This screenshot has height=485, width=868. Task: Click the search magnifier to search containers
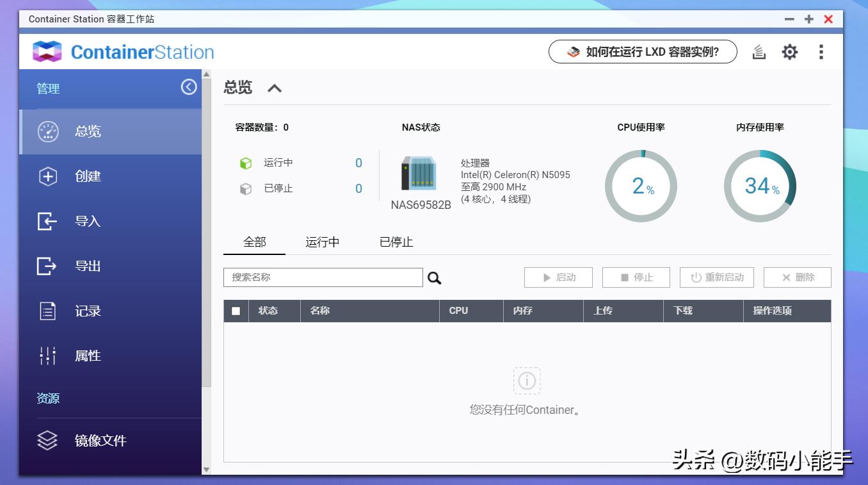434,277
